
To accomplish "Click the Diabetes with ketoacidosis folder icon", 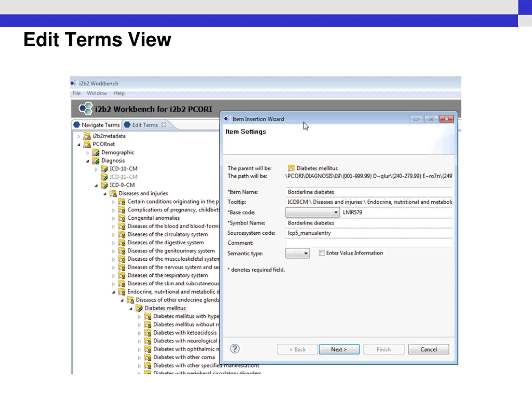I will click(x=148, y=333).
